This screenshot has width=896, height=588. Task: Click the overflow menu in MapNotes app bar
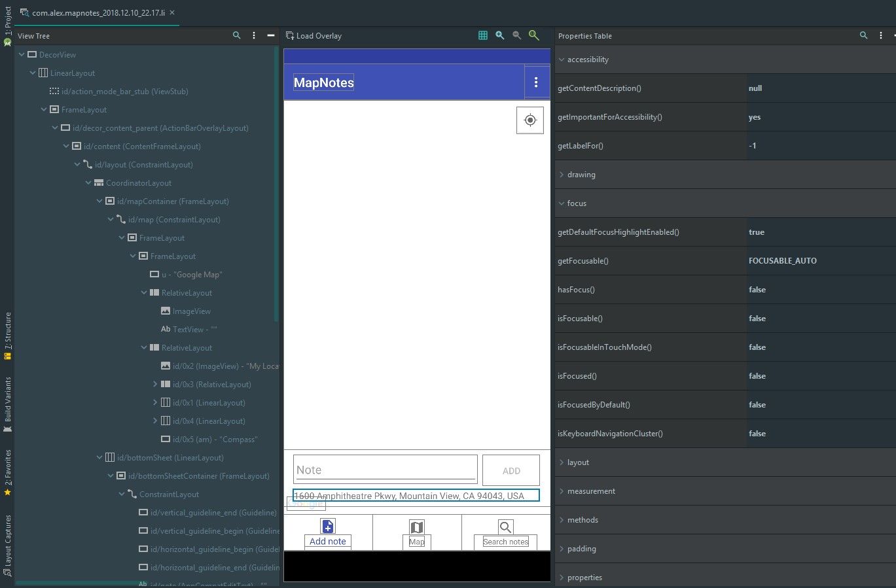tap(536, 82)
